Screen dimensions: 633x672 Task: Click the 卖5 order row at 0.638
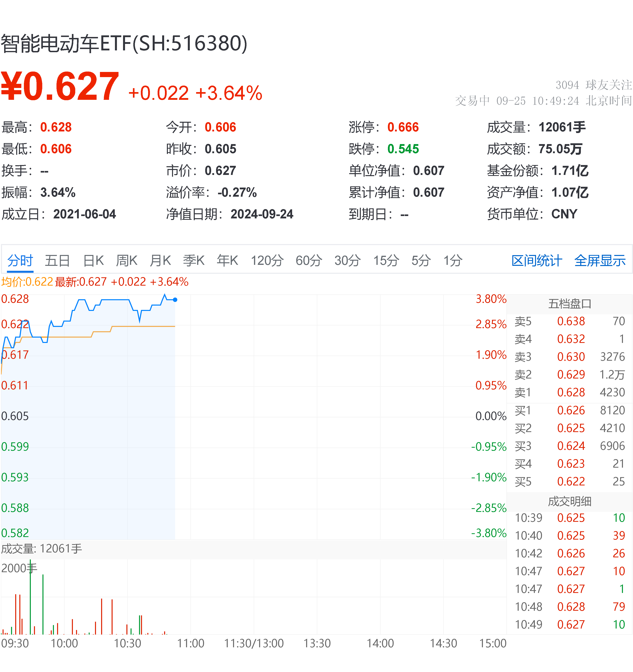569,321
